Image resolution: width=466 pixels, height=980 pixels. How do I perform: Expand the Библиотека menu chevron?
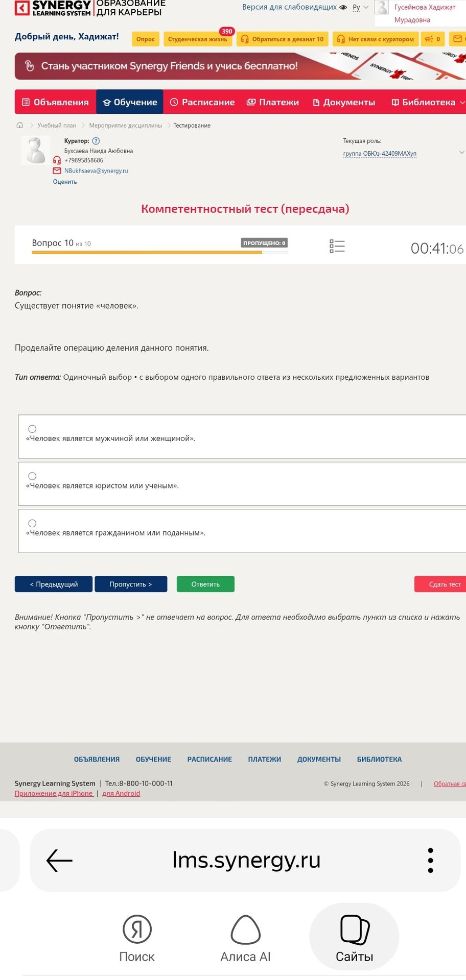point(462,102)
